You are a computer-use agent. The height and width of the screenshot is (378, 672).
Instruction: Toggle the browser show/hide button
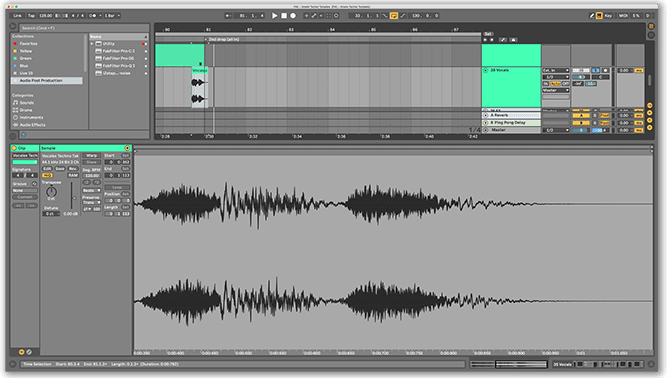click(13, 27)
